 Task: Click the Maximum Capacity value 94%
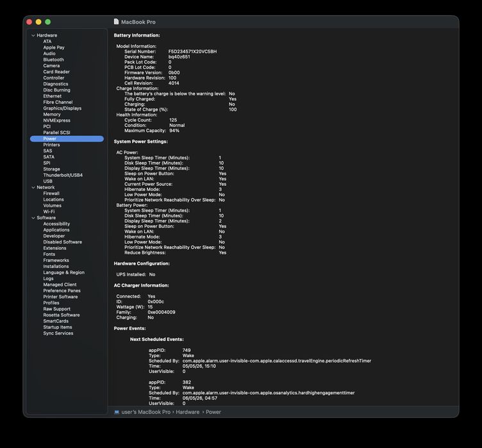click(174, 131)
